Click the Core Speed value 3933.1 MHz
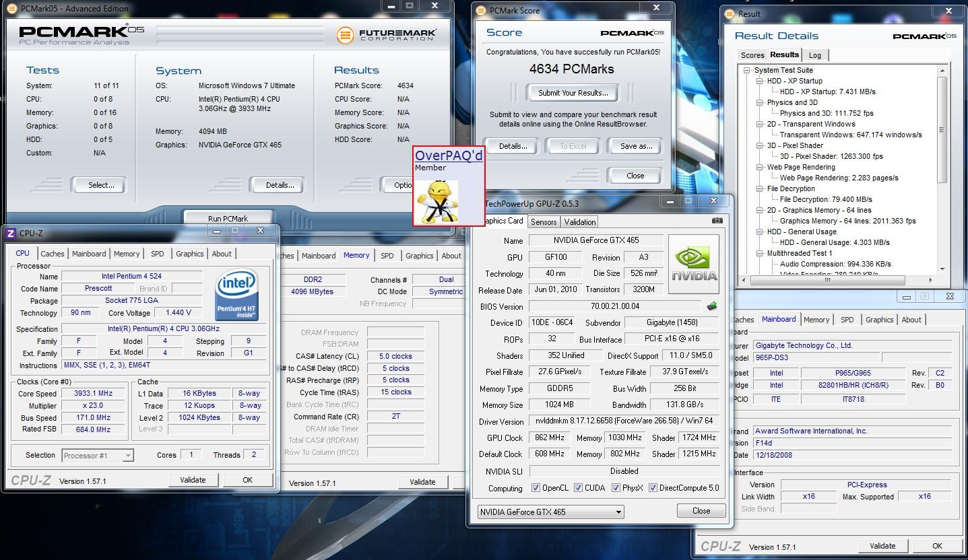The height and width of the screenshot is (560, 968). tap(93, 394)
